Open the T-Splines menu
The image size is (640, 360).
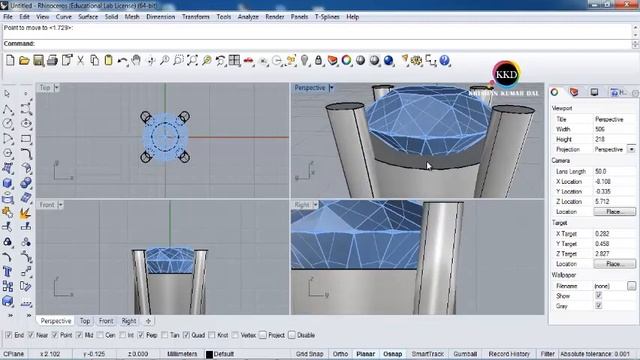click(x=327, y=17)
